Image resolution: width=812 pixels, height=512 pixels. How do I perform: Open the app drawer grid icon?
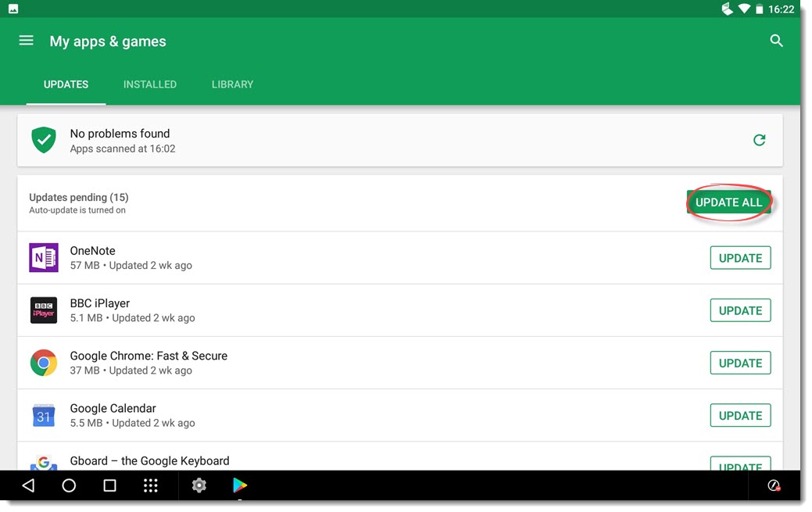pos(151,485)
